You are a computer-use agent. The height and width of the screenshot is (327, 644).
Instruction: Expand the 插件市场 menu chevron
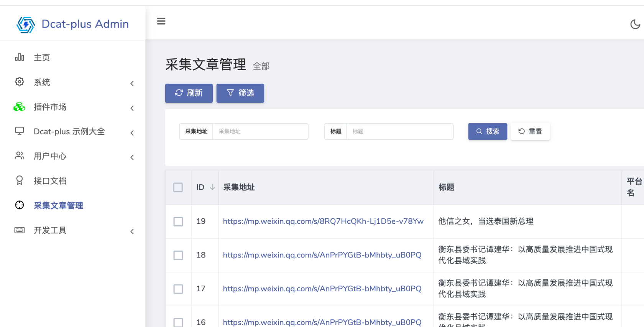point(132,108)
